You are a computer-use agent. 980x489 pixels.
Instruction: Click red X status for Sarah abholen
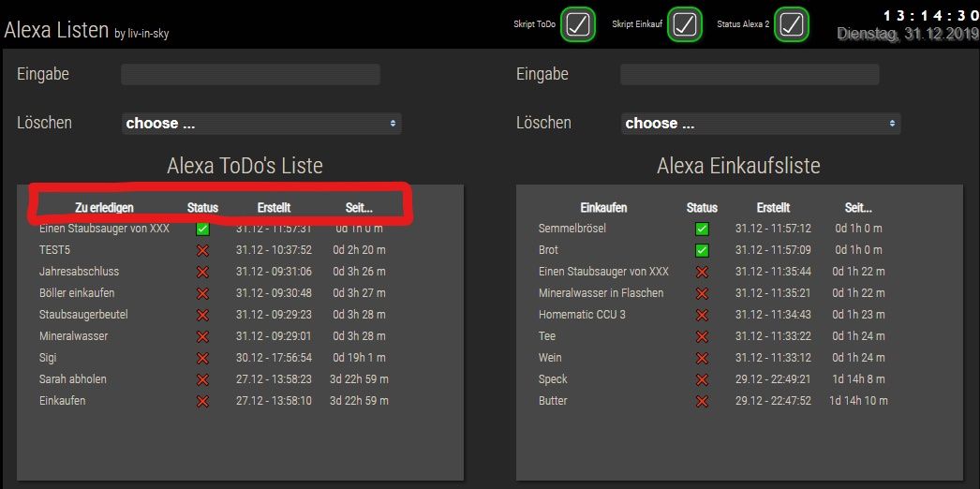(202, 379)
